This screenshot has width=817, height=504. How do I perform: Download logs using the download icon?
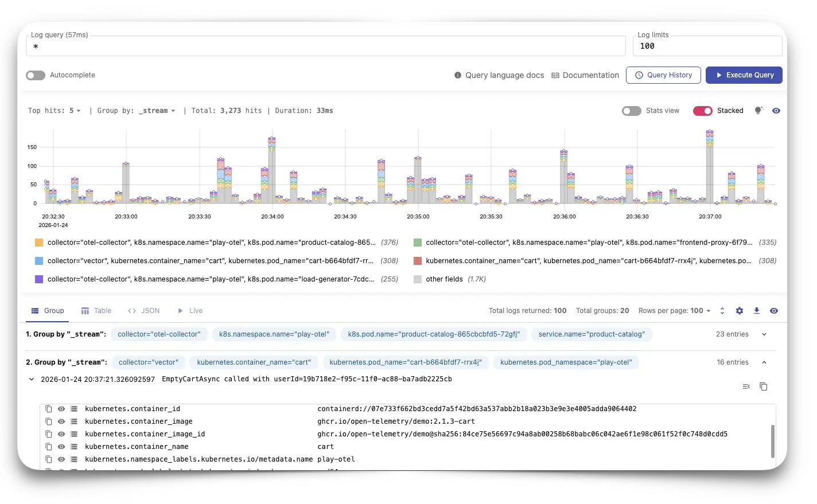coord(757,311)
